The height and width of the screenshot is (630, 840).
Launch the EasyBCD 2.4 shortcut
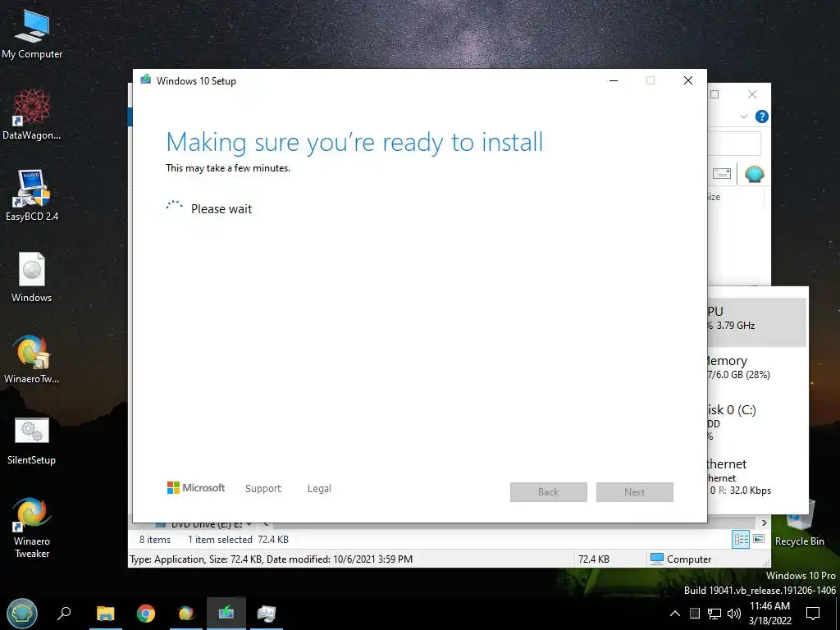[x=32, y=195]
